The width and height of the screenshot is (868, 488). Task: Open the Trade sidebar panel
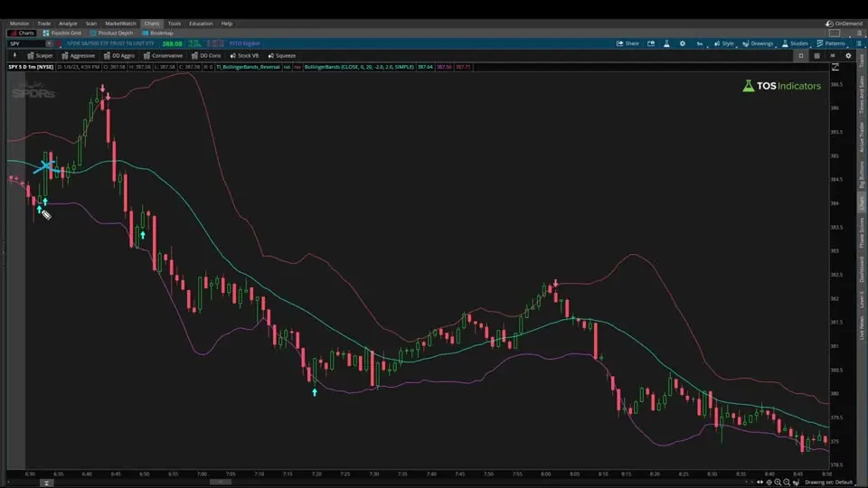[862, 61]
